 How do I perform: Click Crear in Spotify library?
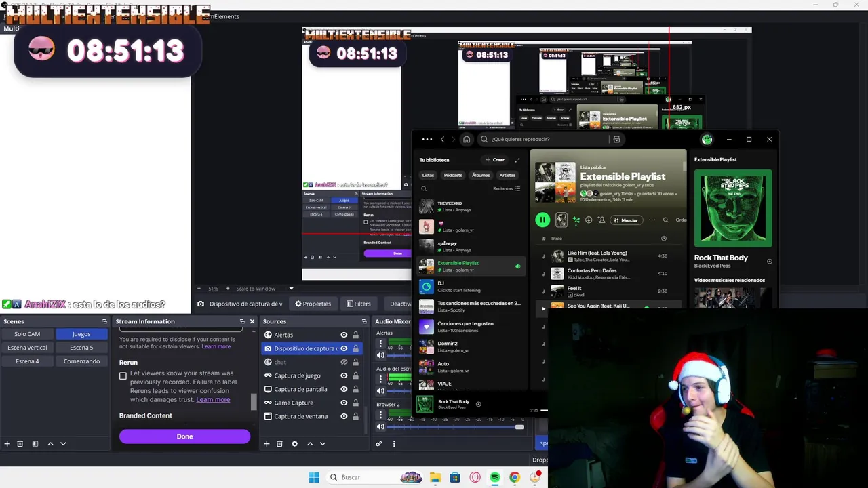click(x=495, y=160)
